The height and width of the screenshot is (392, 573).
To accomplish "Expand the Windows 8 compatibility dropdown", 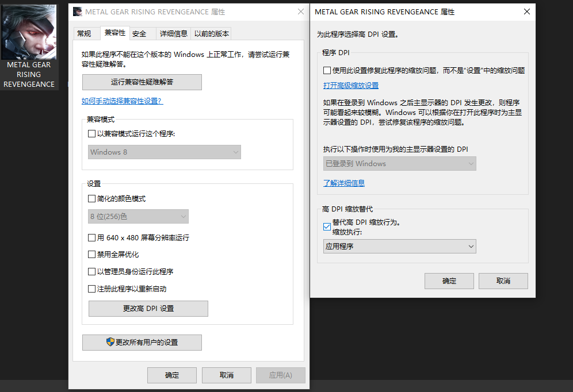I will [x=165, y=152].
